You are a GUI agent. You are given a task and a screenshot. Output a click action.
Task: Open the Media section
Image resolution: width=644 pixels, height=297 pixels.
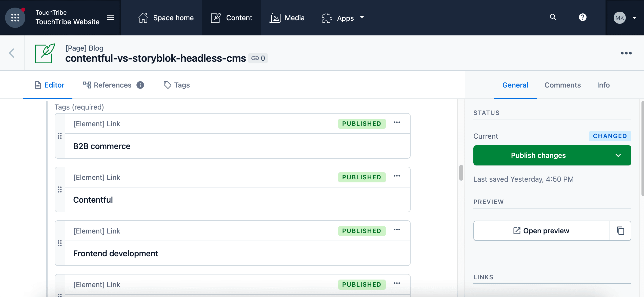(x=287, y=18)
